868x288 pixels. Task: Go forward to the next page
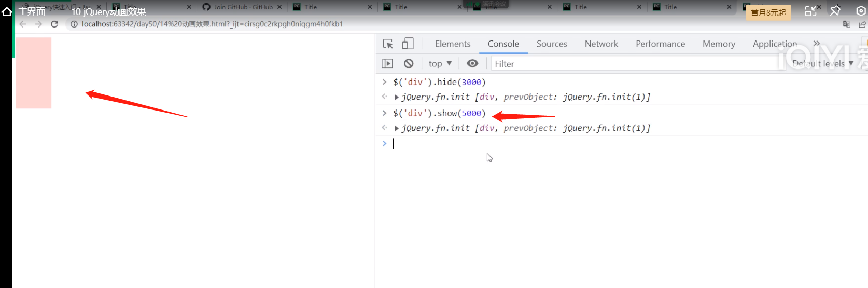tap(38, 24)
